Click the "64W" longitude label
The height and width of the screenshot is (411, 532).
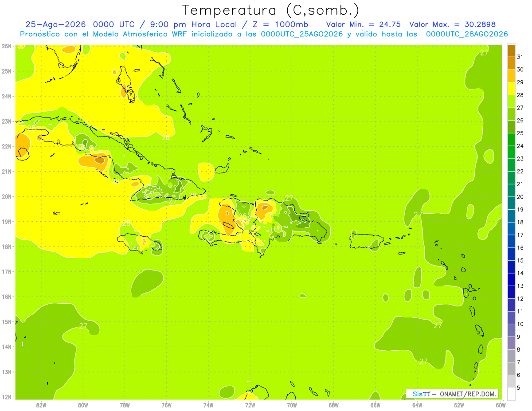(x=417, y=405)
